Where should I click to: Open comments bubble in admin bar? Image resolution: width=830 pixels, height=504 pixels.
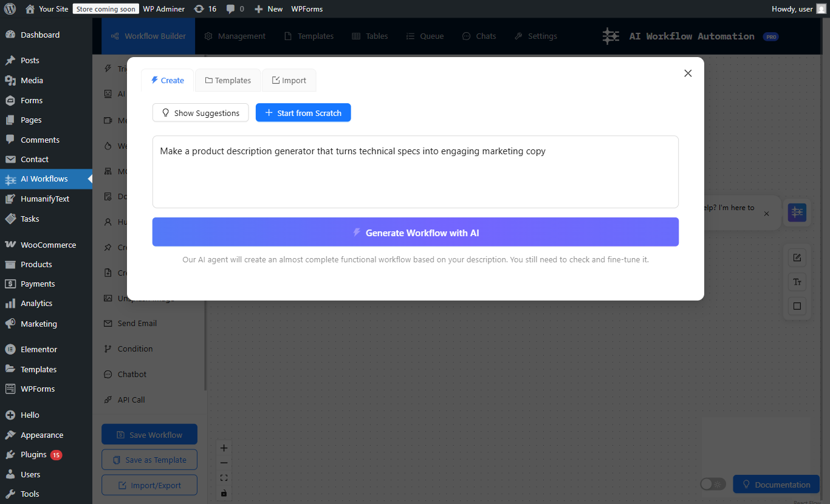pyautogui.click(x=235, y=9)
